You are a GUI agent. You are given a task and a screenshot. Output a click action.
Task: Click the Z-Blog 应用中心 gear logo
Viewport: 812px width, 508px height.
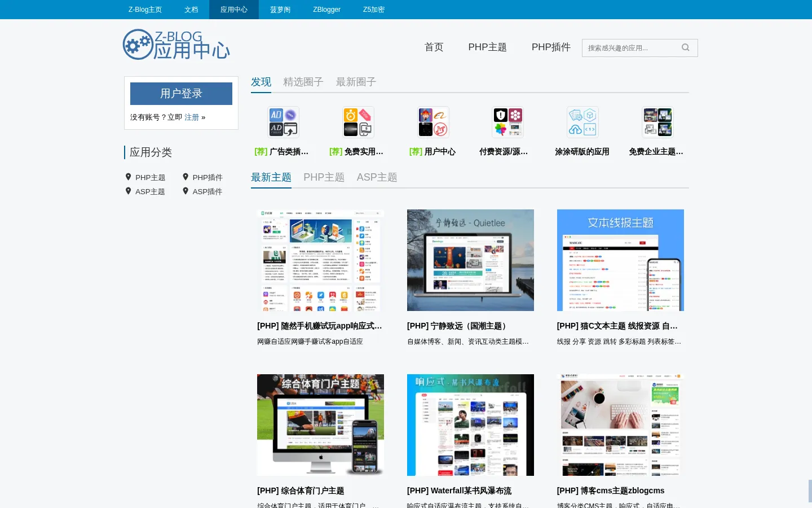(176, 45)
